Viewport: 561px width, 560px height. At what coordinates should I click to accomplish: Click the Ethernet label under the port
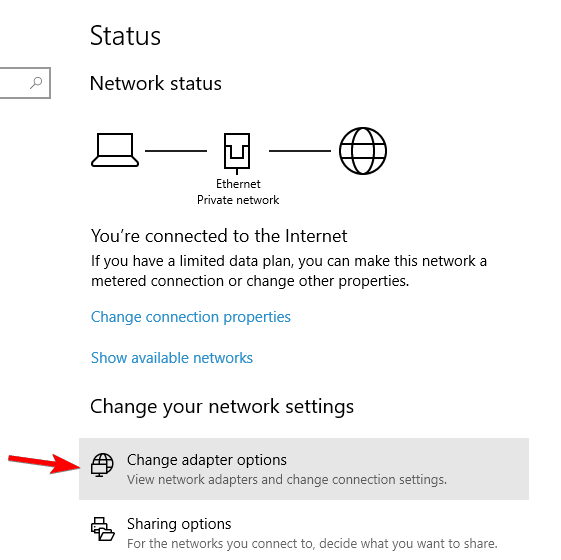point(238,184)
